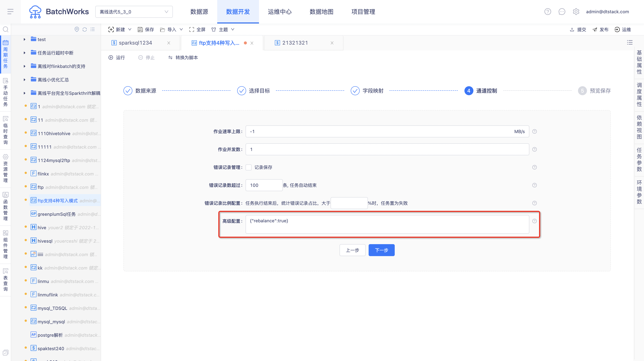644x361 pixels.
Task: Show help for 作业并发数
Action: pyautogui.click(x=535, y=150)
